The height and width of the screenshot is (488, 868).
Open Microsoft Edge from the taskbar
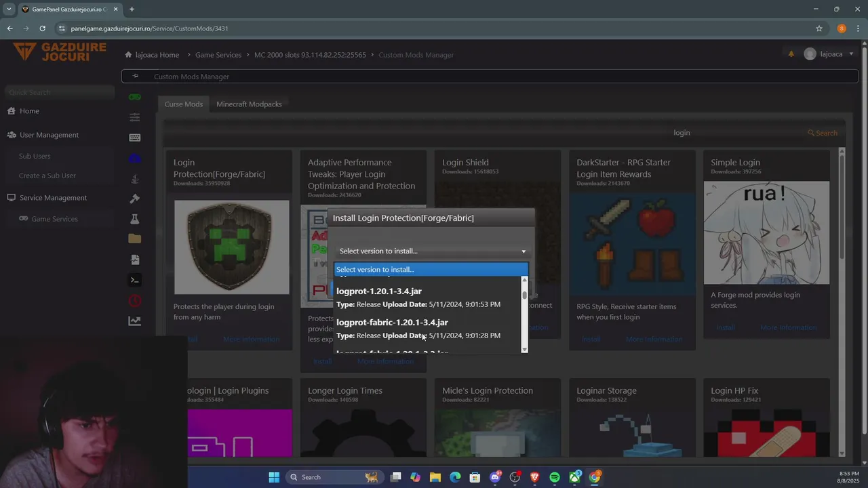[455, 477]
